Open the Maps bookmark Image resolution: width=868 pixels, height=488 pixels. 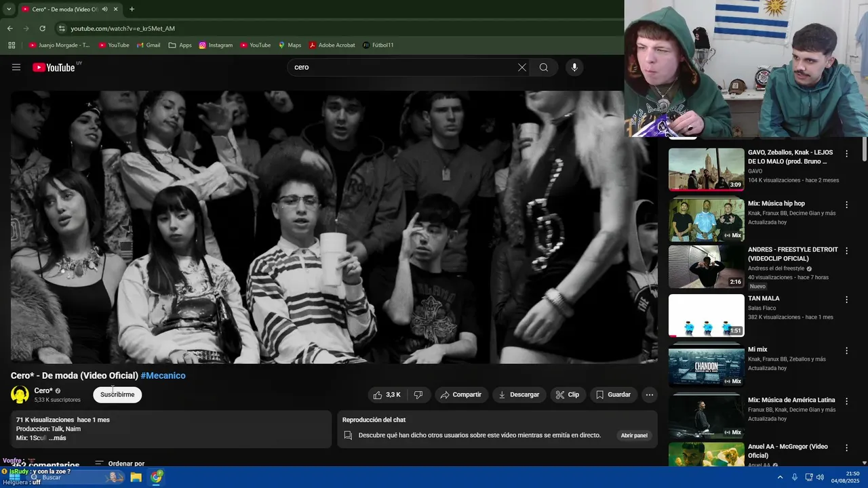[x=290, y=45]
